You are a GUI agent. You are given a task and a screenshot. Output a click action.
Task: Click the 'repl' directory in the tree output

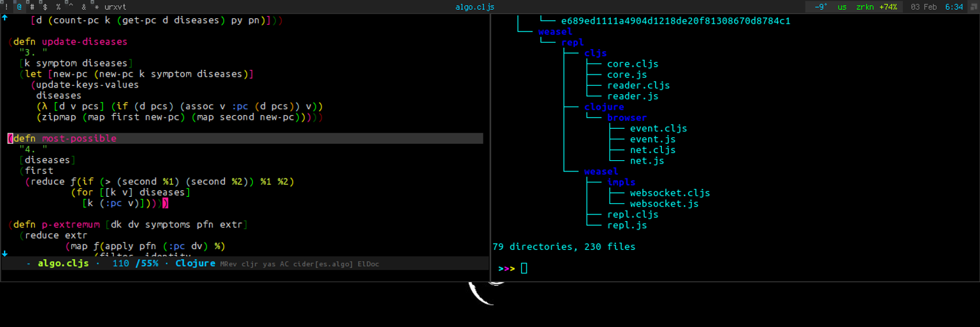[x=572, y=43]
